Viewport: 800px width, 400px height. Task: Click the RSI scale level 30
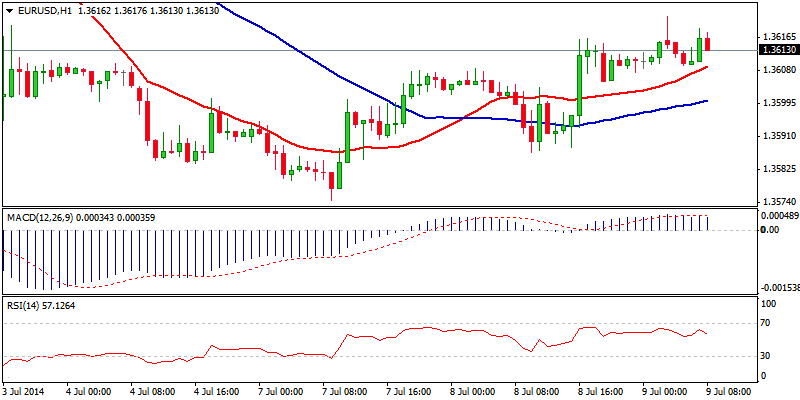pyautogui.click(x=766, y=356)
